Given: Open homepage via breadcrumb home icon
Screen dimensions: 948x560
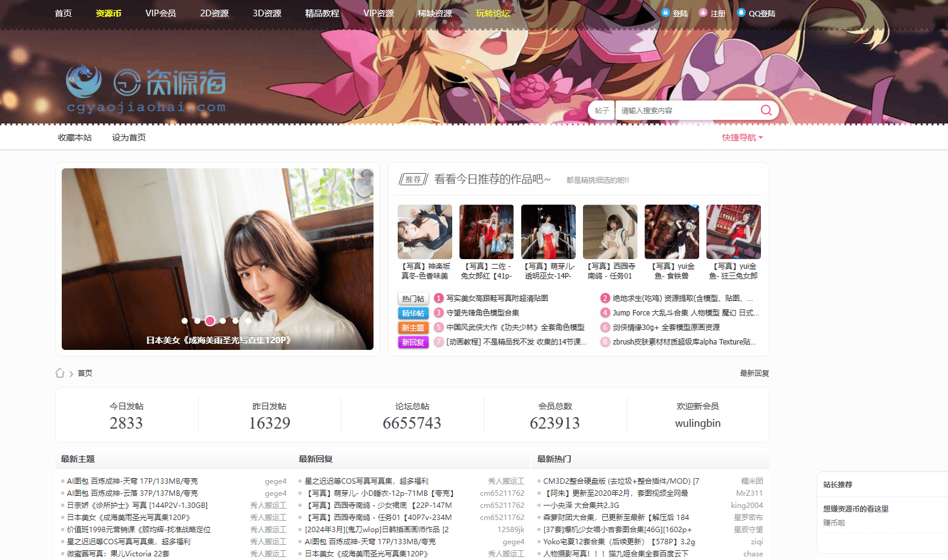Looking at the screenshot, I should 60,373.
